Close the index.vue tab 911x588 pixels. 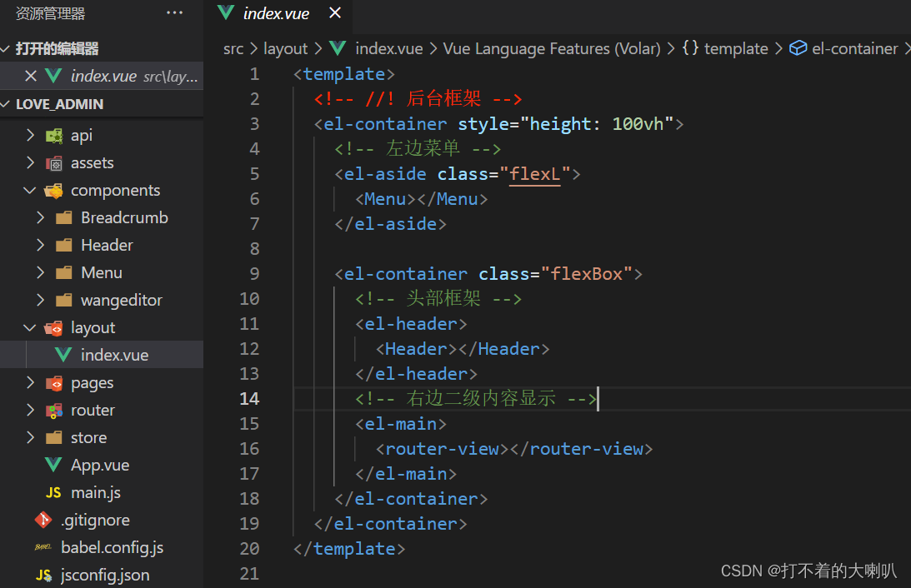click(x=336, y=13)
